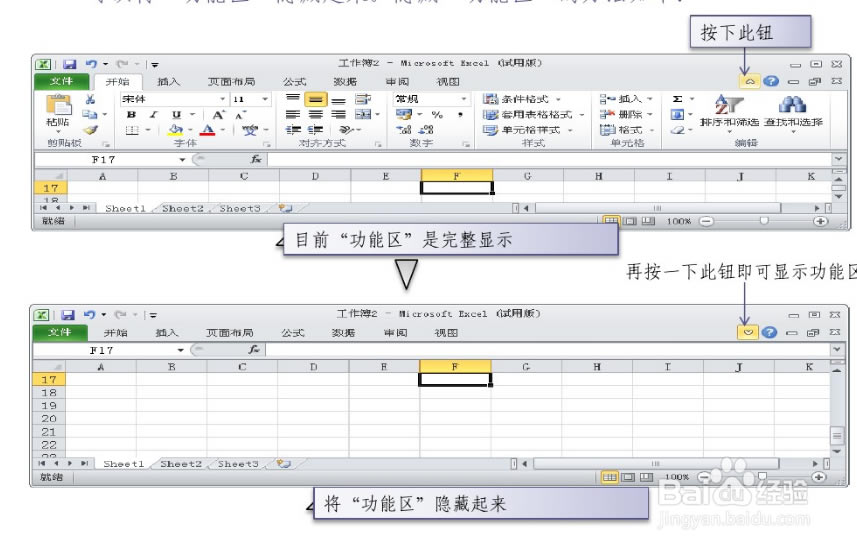Toggle Bottom Align button

(339, 99)
